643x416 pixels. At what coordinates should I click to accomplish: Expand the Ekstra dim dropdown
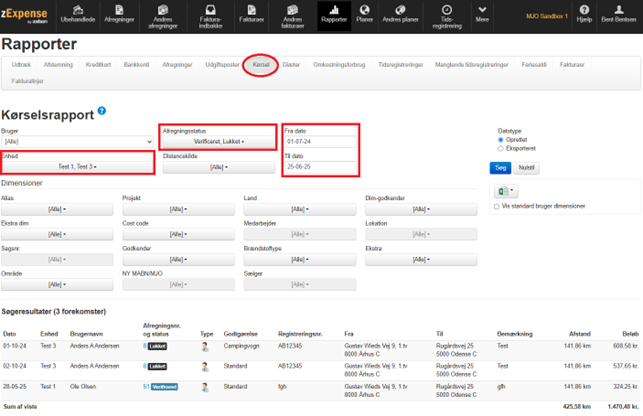pyautogui.click(x=57, y=234)
